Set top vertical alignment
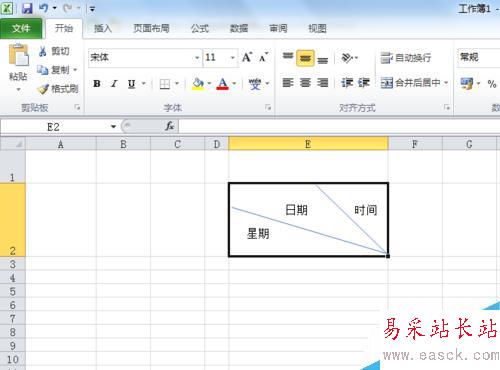 [288, 57]
